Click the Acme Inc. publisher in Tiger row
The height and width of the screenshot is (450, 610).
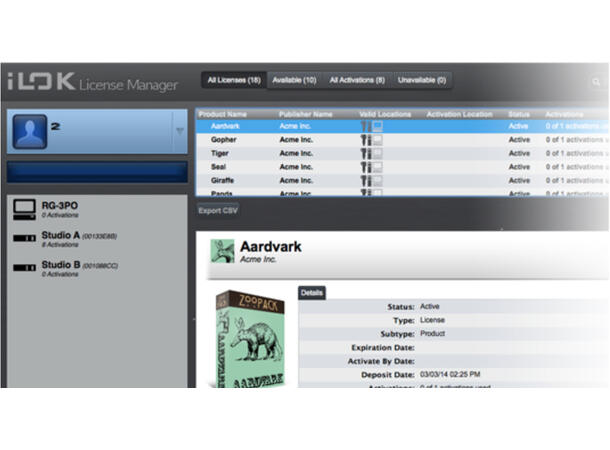[x=296, y=153]
